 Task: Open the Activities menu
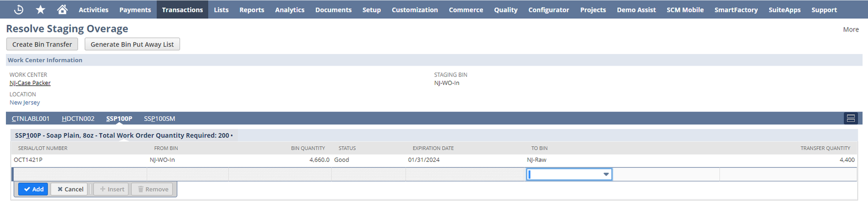click(x=93, y=10)
